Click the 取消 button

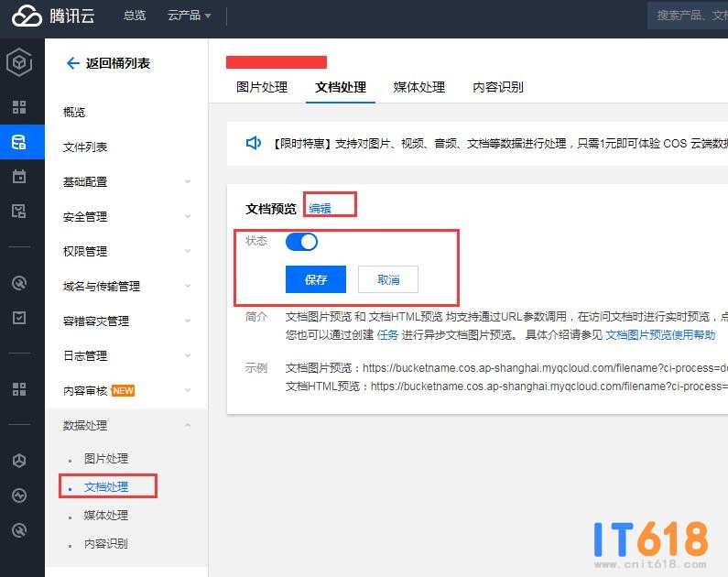point(388,279)
